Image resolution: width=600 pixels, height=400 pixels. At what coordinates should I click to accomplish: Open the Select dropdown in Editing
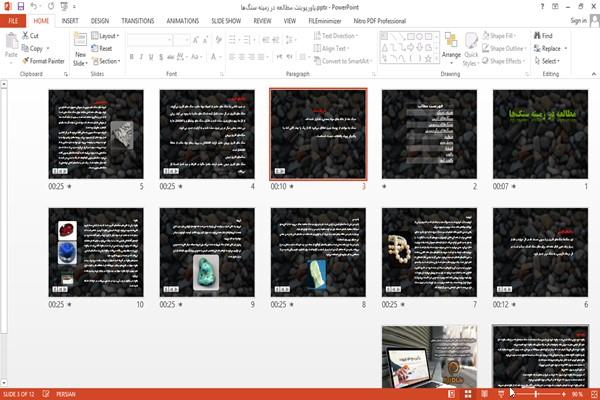click(547, 61)
